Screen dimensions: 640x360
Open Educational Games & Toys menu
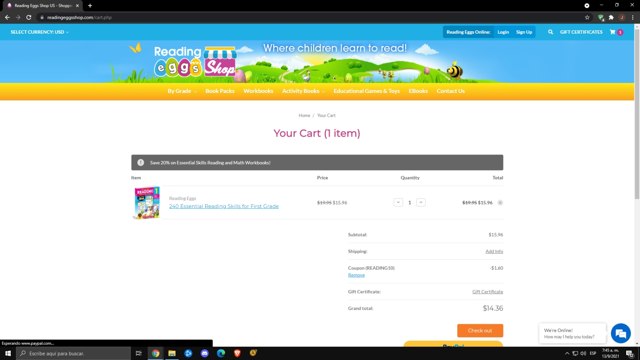367,91
